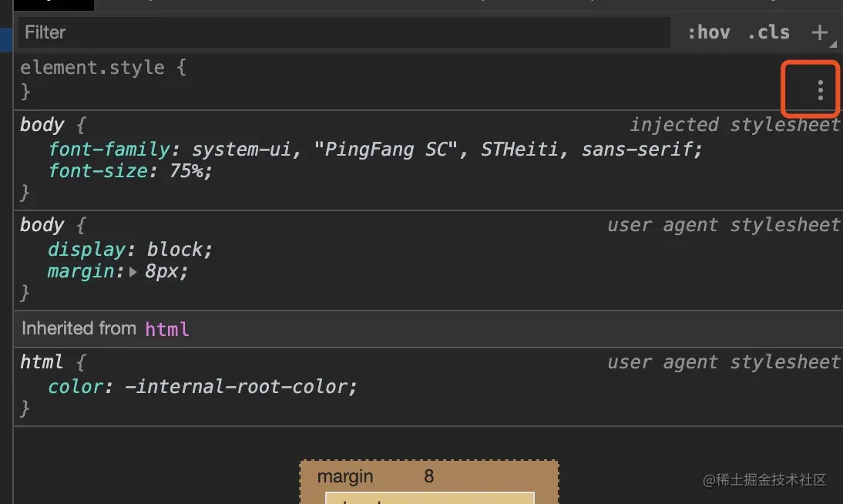The height and width of the screenshot is (504, 843).
Task: Click user agent stylesheet label of body rule
Action: [x=723, y=225]
